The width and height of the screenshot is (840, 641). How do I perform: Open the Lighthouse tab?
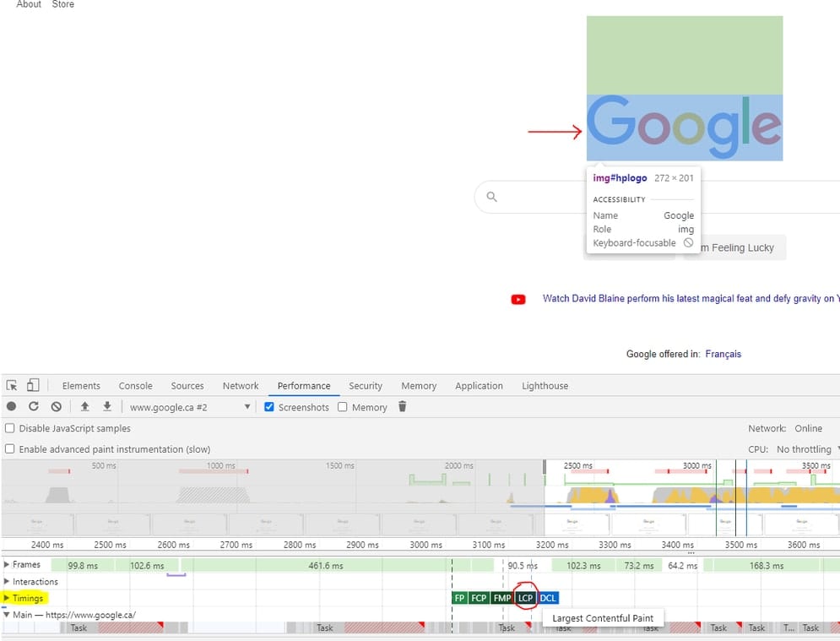545,386
